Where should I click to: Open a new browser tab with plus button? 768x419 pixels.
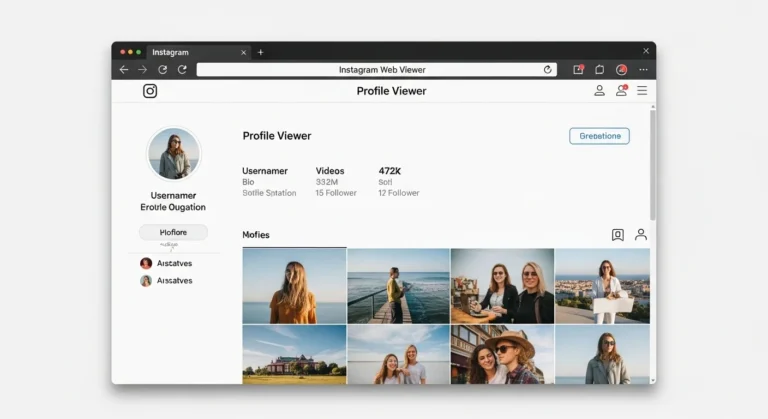(x=261, y=52)
